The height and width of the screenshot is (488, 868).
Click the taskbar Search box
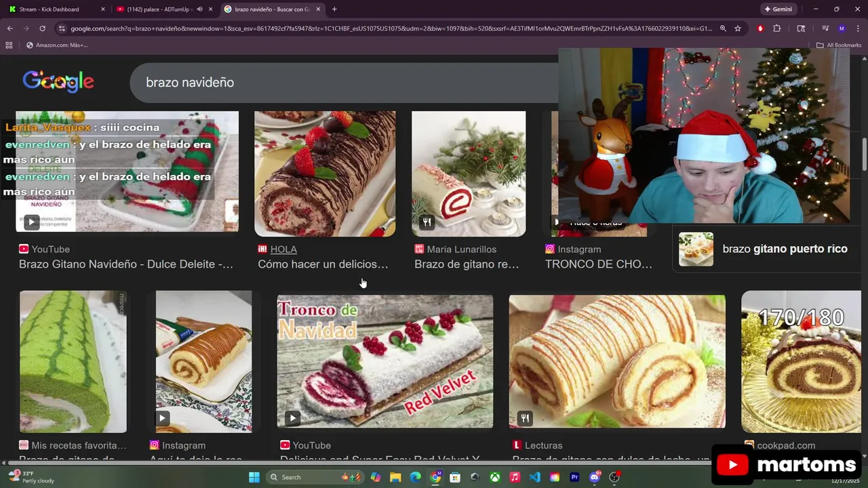[x=315, y=477]
